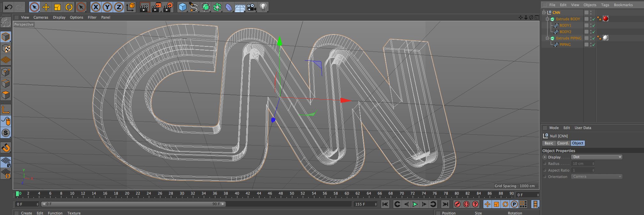This screenshot has width=644, height=215.
Task: Enable the Axis mode L-shaped icon
Action: (6, 110)
